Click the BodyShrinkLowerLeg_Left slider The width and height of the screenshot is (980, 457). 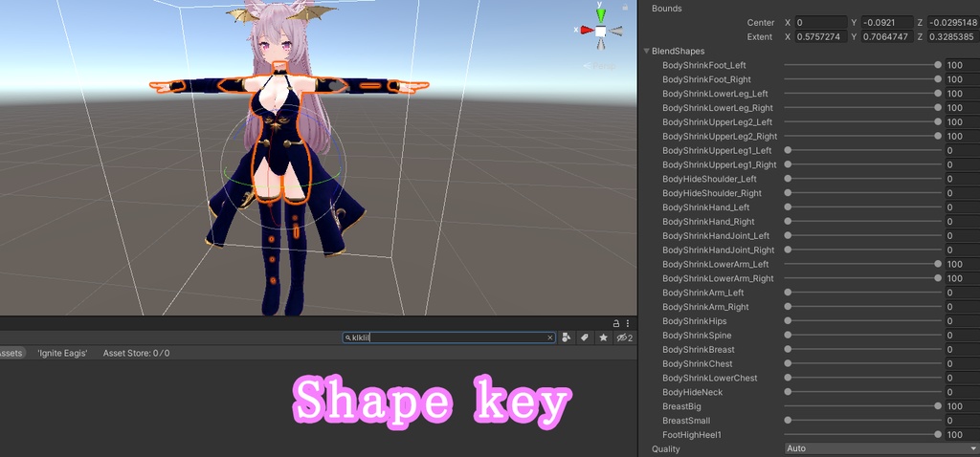point(862,94)
